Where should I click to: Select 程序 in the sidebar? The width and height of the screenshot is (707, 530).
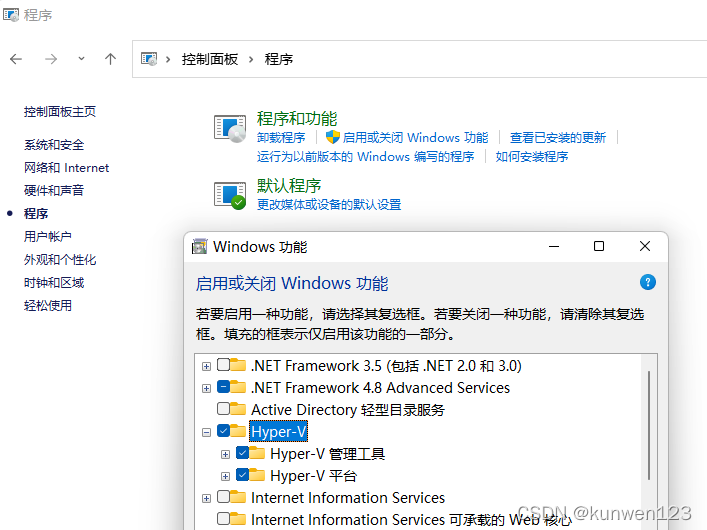click(x=36, y=213)
